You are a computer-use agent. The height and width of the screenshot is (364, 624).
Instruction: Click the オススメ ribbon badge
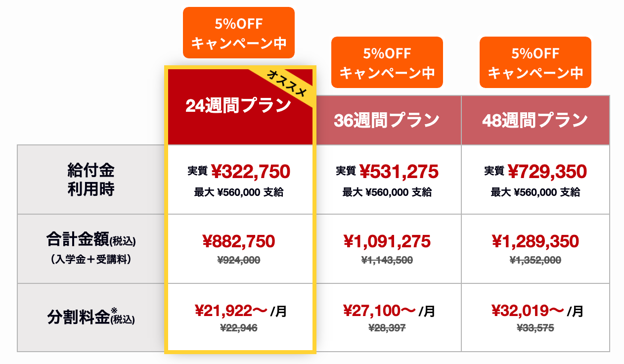click(288, 87)
